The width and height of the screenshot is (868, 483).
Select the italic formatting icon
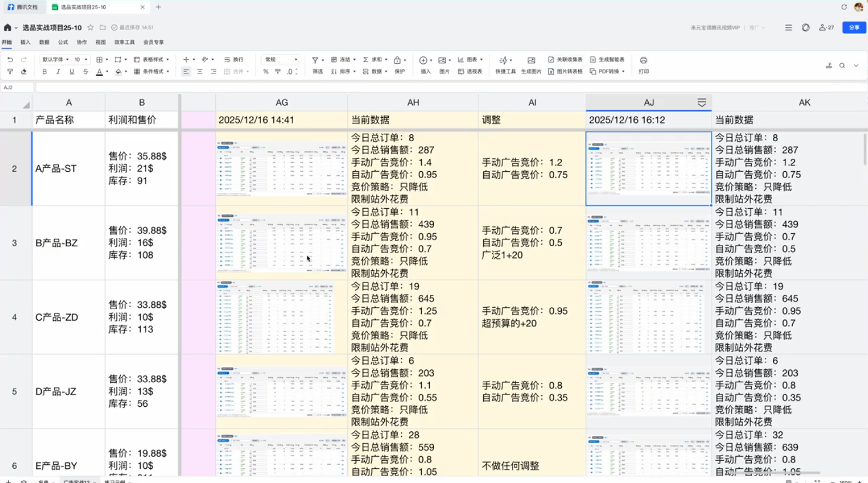click(x=58, y=71)
